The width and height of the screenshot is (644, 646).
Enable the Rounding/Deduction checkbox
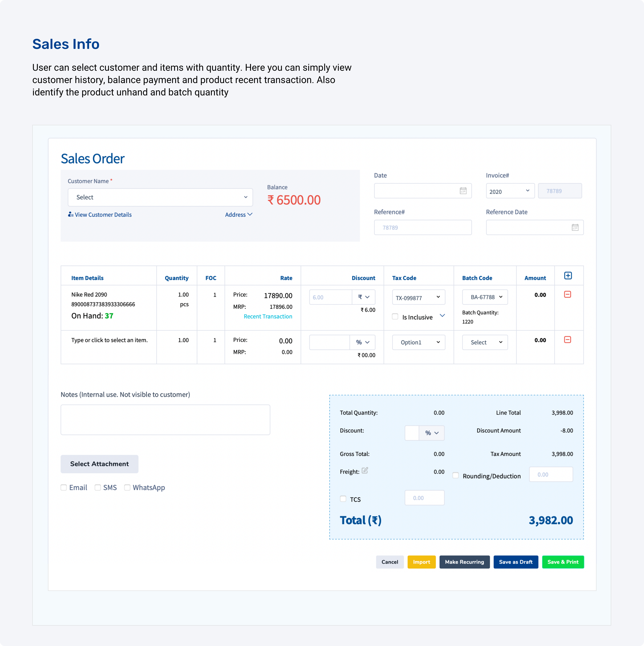(x=456, y=475)
